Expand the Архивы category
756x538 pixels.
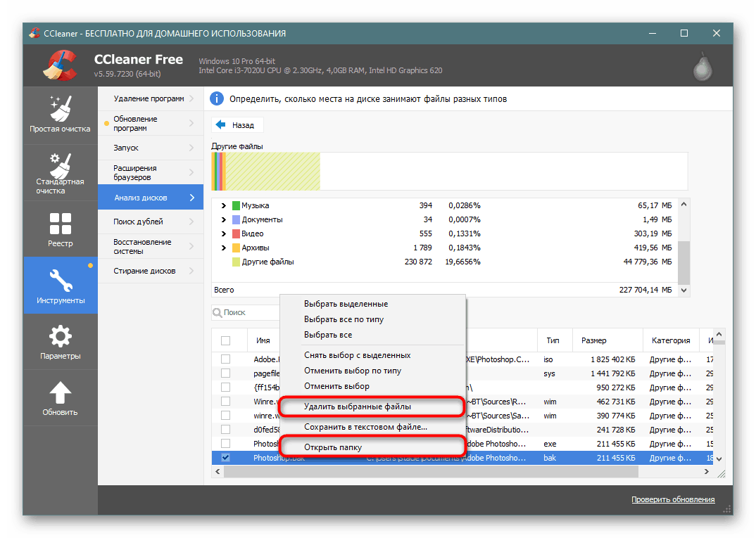223,248
